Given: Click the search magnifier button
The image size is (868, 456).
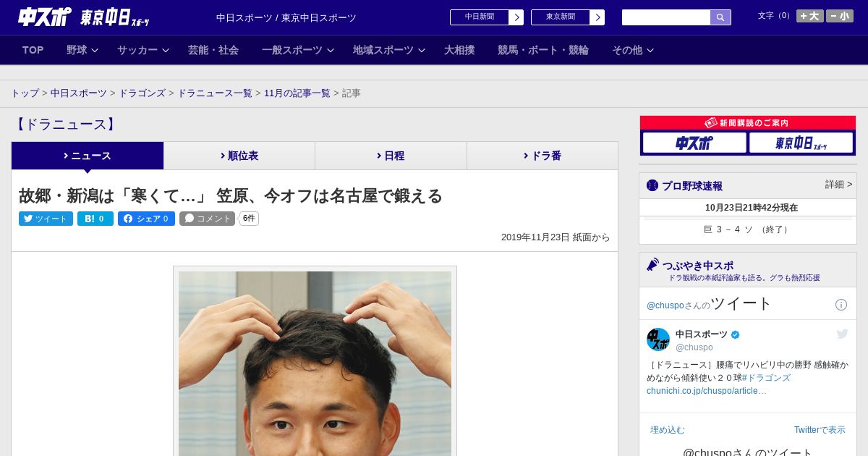Looking at the screenshot, I should tap(720, 17).
